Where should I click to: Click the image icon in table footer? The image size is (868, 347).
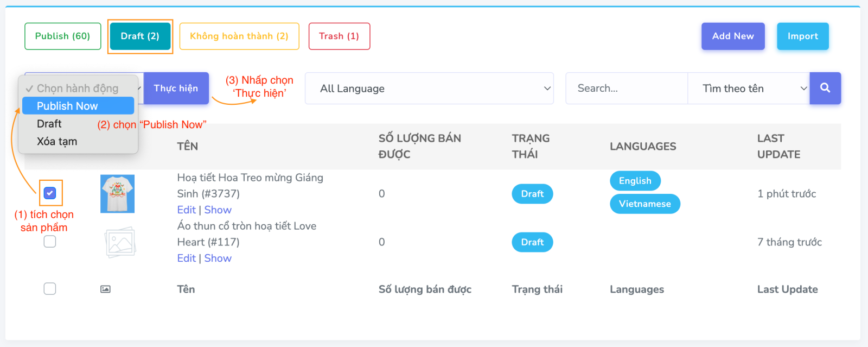(105, 289)
